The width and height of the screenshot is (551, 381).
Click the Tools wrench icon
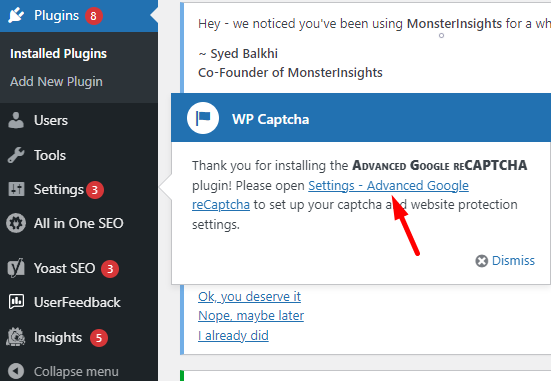(16, 155)
